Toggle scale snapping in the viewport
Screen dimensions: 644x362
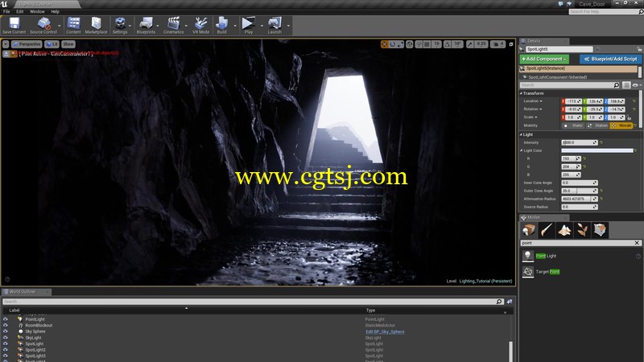tap(470, 44)
